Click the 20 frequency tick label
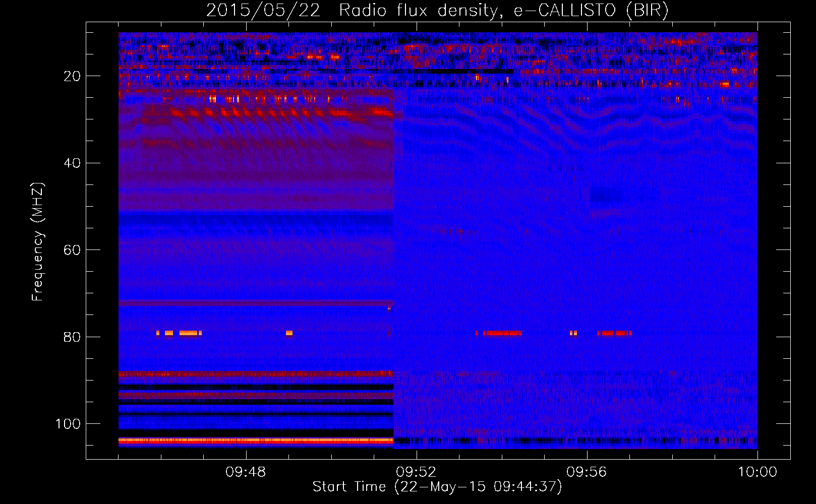 [x=72, y=76]
